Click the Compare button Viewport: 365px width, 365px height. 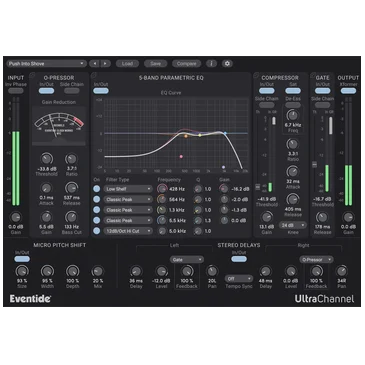tap(186, 63)
